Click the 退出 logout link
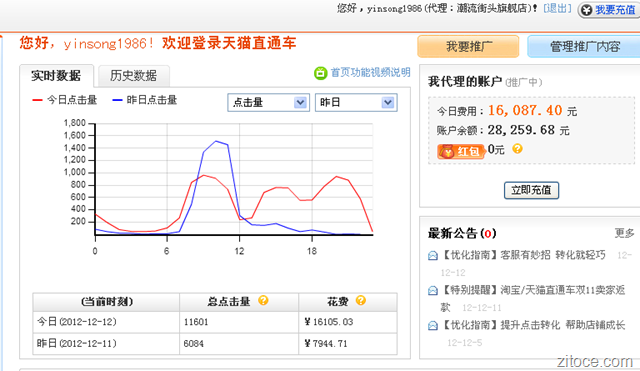The width and height of the screenshot is (640, 371). coord(557,8)
